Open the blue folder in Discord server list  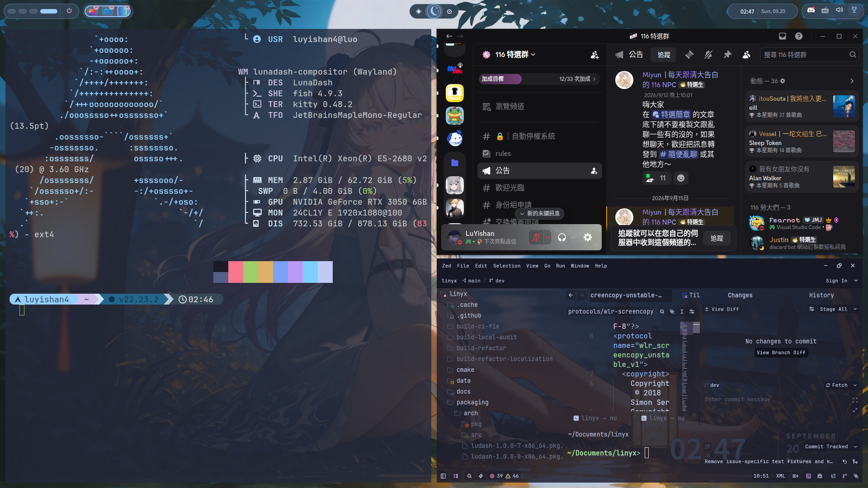pos(455,163)
